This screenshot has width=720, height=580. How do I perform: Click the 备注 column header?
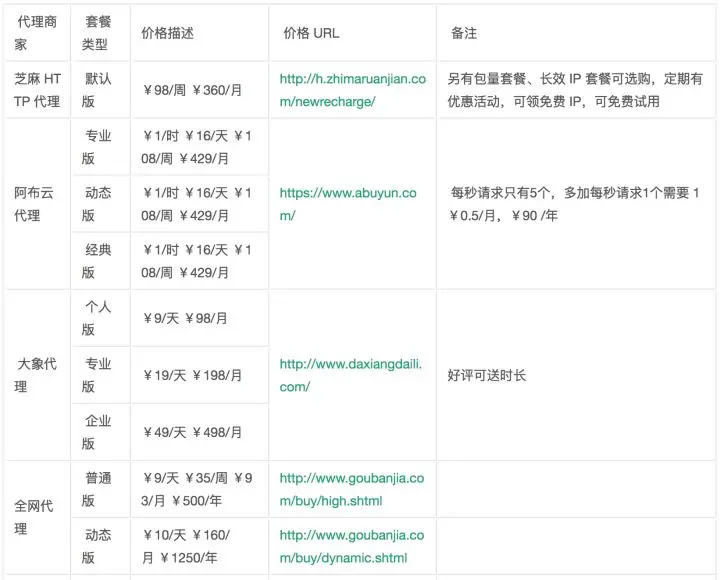point(576,33)
